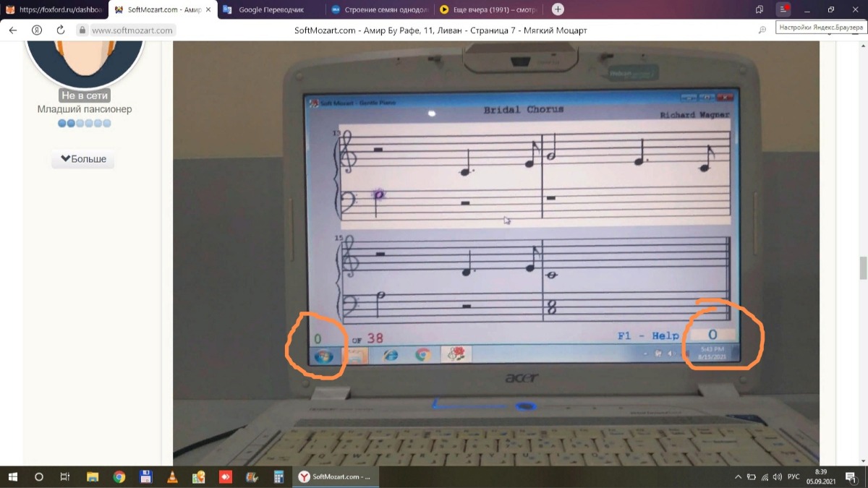Image resolution: width=868 pixels, height=488 pixels.
Task: Click the padlock site security icon
Action: coord(82,30)
